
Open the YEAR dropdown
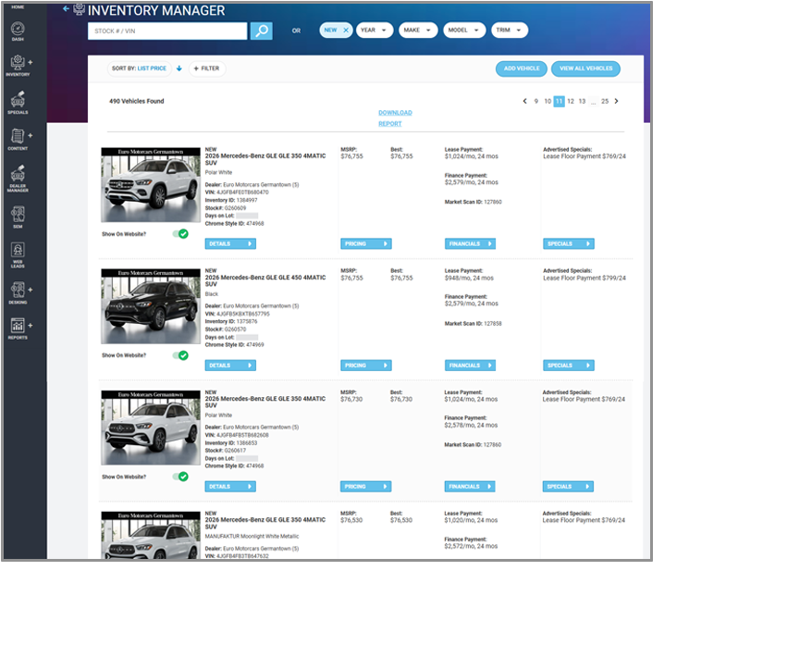tap(375, 30)
